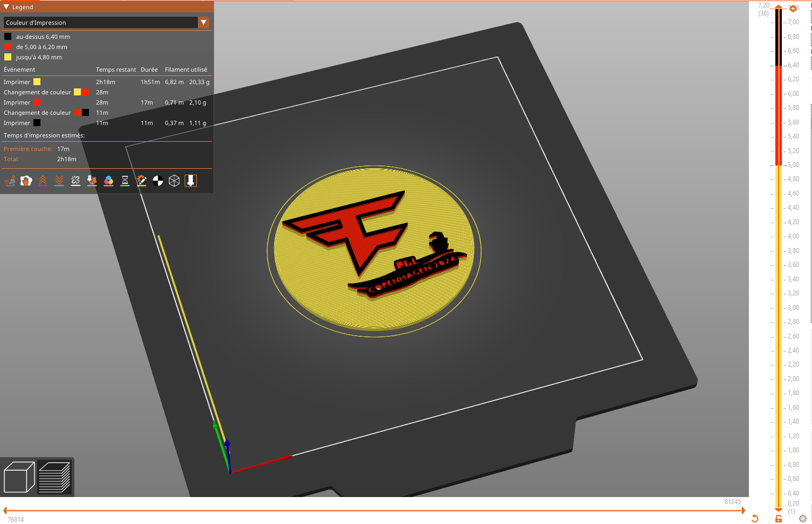Image resolution: width=812 pixels, height=524 pixels.
Task: Toggle center of gravity icon
Action: pyautogui.click(x=158, y=181)
